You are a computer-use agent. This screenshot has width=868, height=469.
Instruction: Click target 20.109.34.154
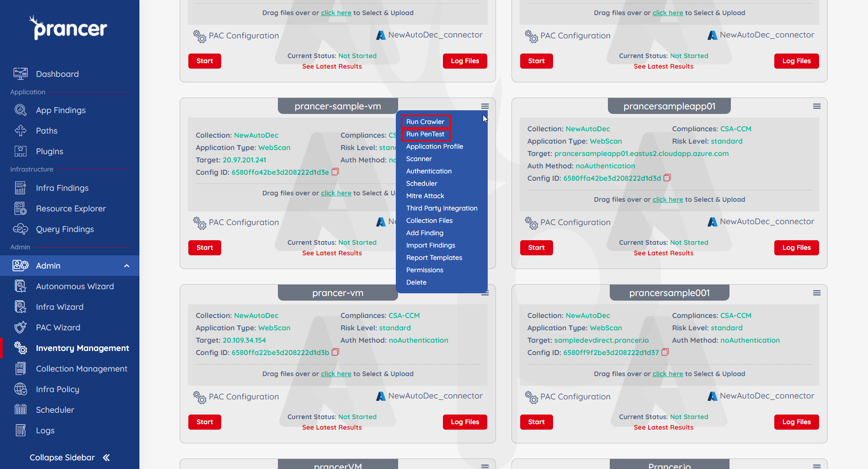(x=245, y=340)
